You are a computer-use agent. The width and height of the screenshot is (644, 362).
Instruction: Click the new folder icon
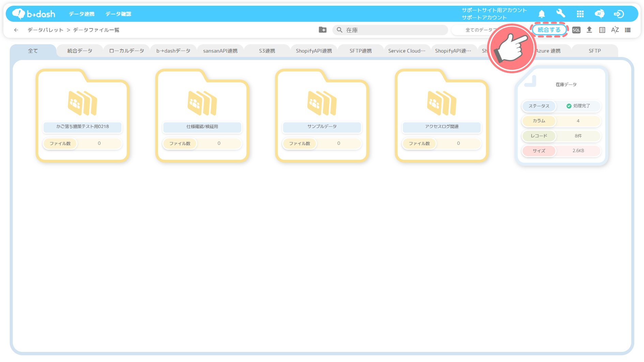point(322,30)
